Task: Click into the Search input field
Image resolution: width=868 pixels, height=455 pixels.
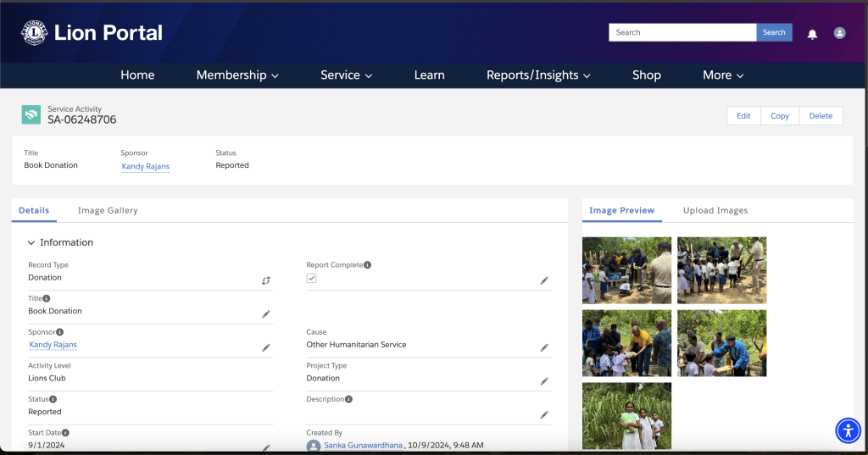Action: coord(682,32)
